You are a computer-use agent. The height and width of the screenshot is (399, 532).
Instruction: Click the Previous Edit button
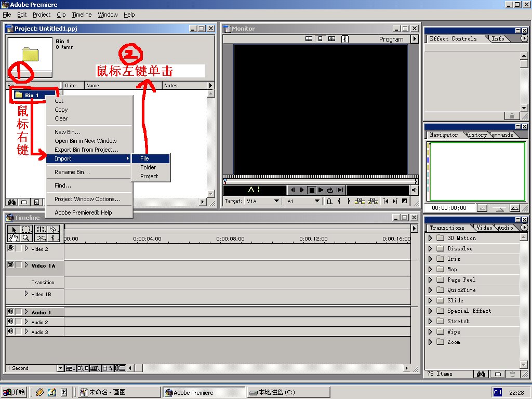386,201
